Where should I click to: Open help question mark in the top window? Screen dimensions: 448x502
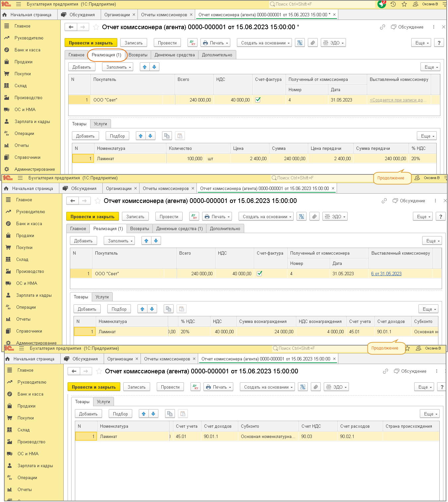pyautogui.click(x=439, y=43)
